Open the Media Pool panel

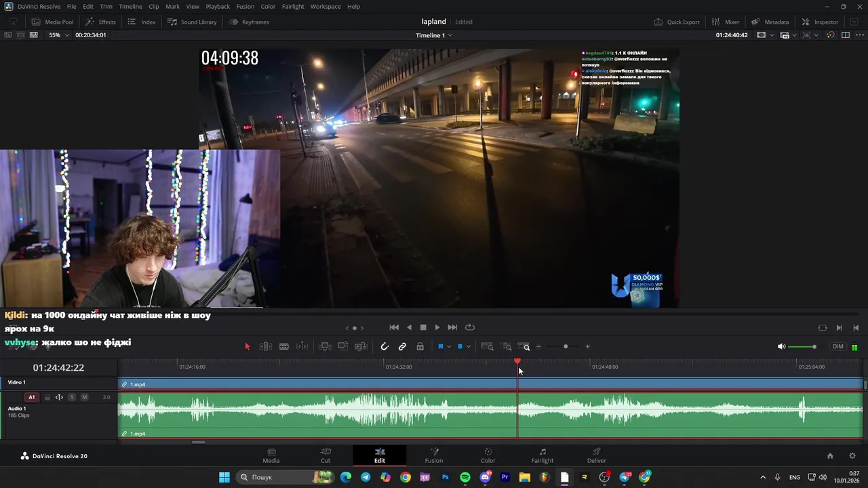(52, 22)
